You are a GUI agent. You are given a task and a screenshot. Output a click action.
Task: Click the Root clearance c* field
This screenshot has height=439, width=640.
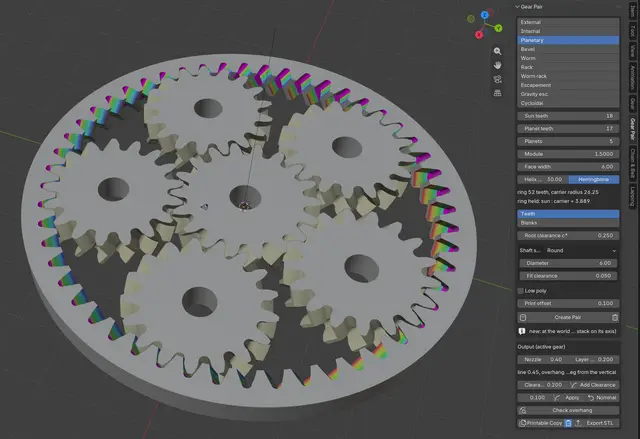[x=568, y=235]
